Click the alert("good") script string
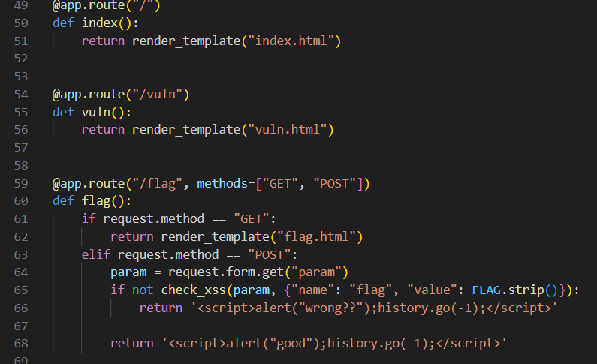 pos(335,344)
